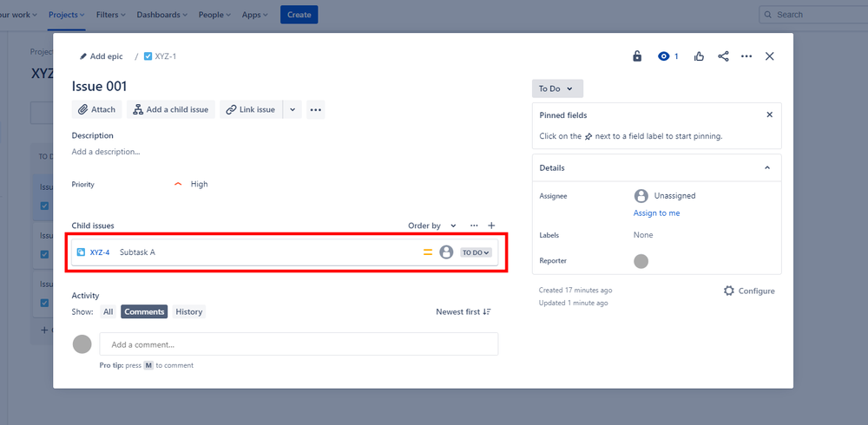This screenshot has width=868, height=425.
Task: Open the To Do issue status dropdown
Action: (557, 88)
